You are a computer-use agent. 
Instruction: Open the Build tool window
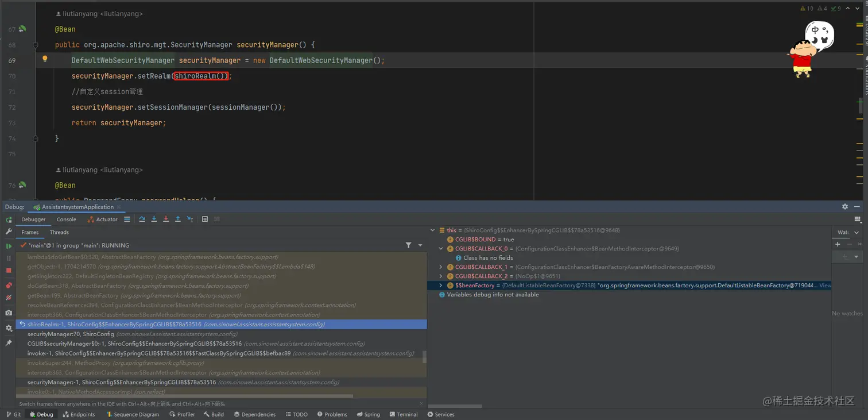pyautogui.click(x=214, y=414)
